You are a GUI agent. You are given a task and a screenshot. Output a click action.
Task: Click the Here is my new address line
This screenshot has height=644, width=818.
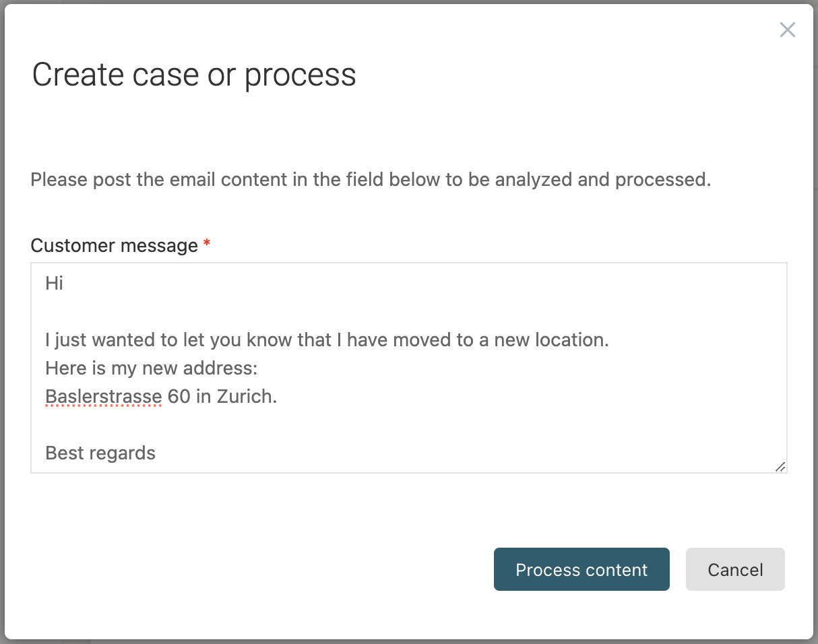click(150, 368)
